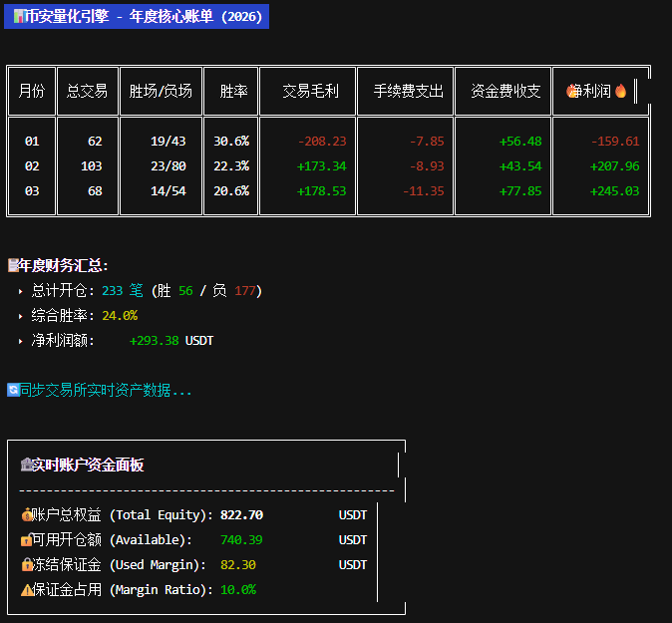Click the overall win rate 24.0%
Screen dimensions: 672x623
click(x=120, y=316)
